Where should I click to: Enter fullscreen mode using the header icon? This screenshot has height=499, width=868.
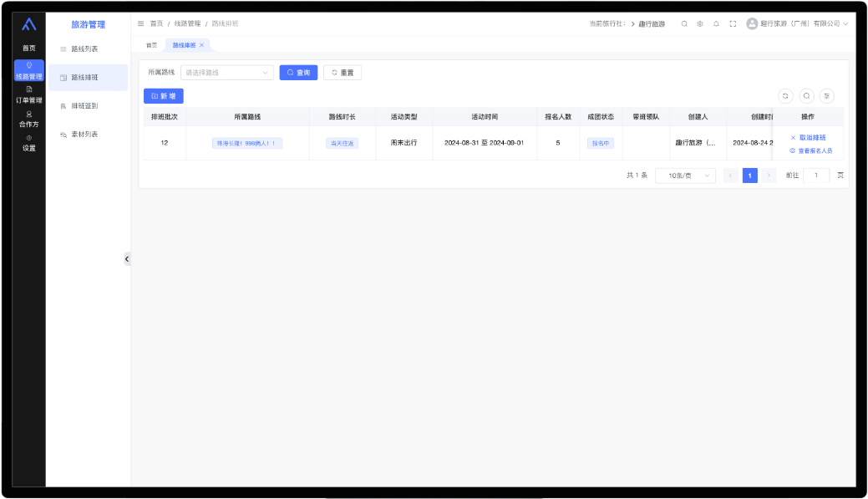click(733, 23)
